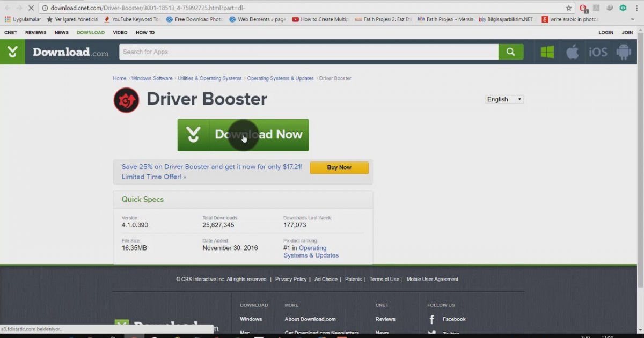The width and height of the screenshot is (644, 338).
Task: Click the Download.com arrow logo icon
Action: tap(12, 52)
